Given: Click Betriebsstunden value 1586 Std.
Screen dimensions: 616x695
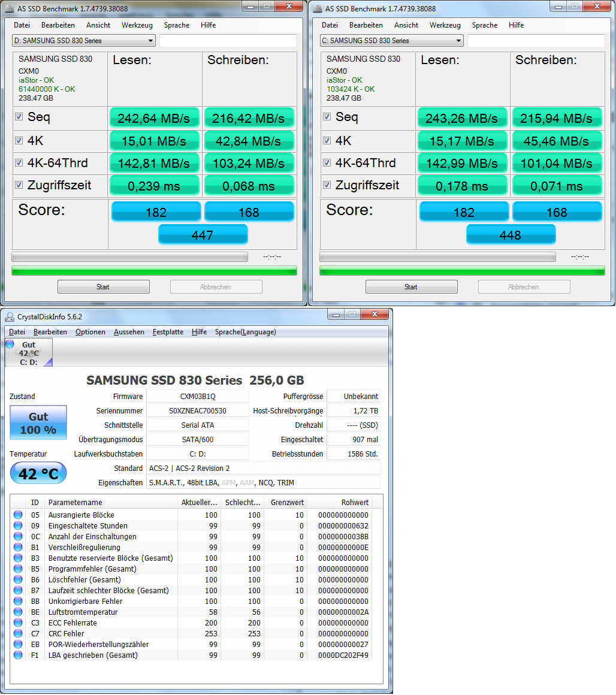Looking at the screenshot, I should [x=354, y=454].
